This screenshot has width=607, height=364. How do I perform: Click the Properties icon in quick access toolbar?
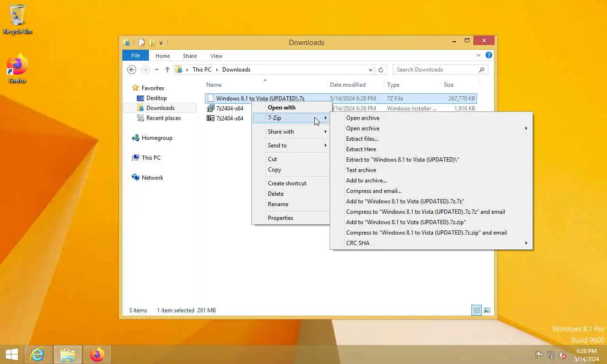pyautogui.click(x=141, y=42)
